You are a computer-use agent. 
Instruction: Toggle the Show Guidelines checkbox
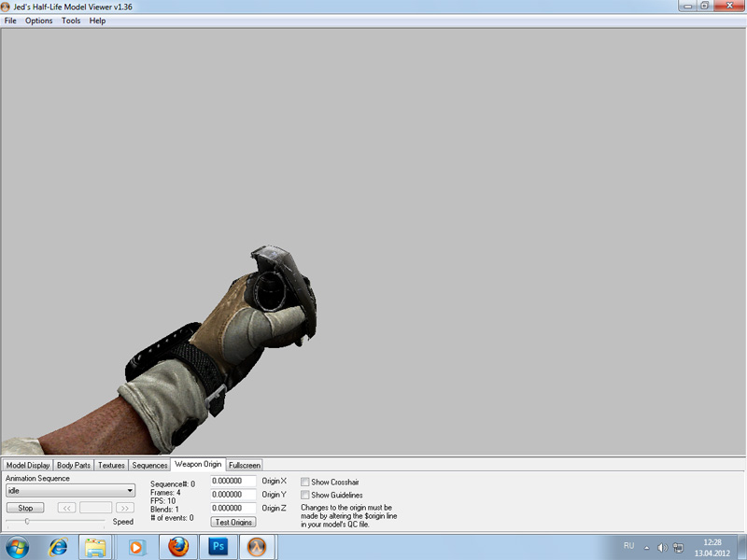(x=305, y=495)
